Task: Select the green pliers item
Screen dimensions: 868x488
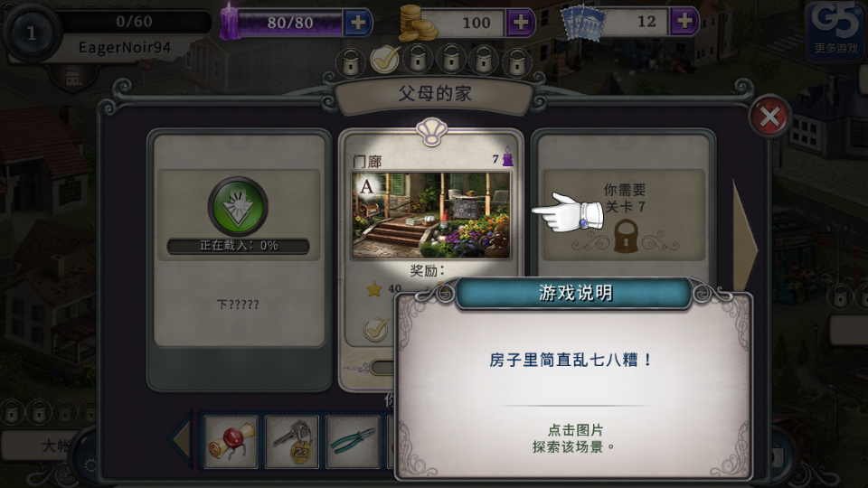Action: click(x=354, y=442)
